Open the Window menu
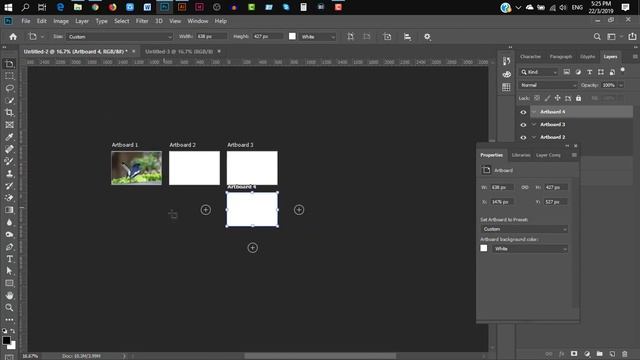Image resolution: width=640 pixels, height=360 pixels. 198,21
